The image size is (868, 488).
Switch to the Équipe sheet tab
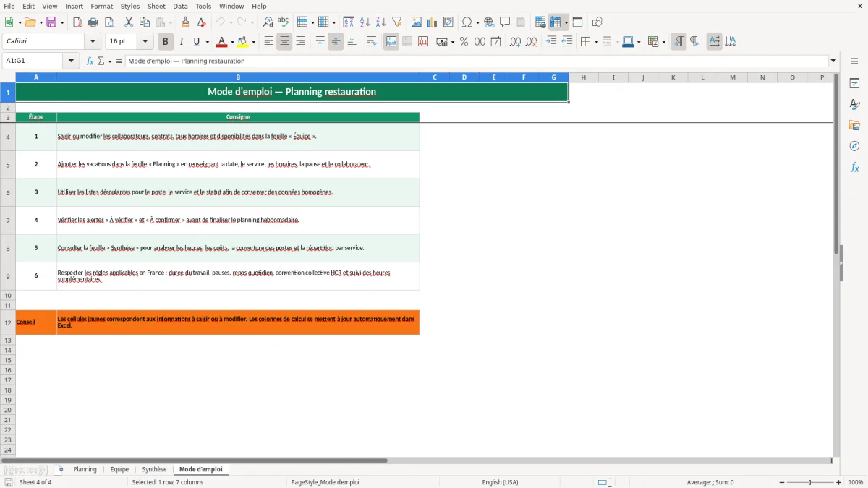coord(119,469)
